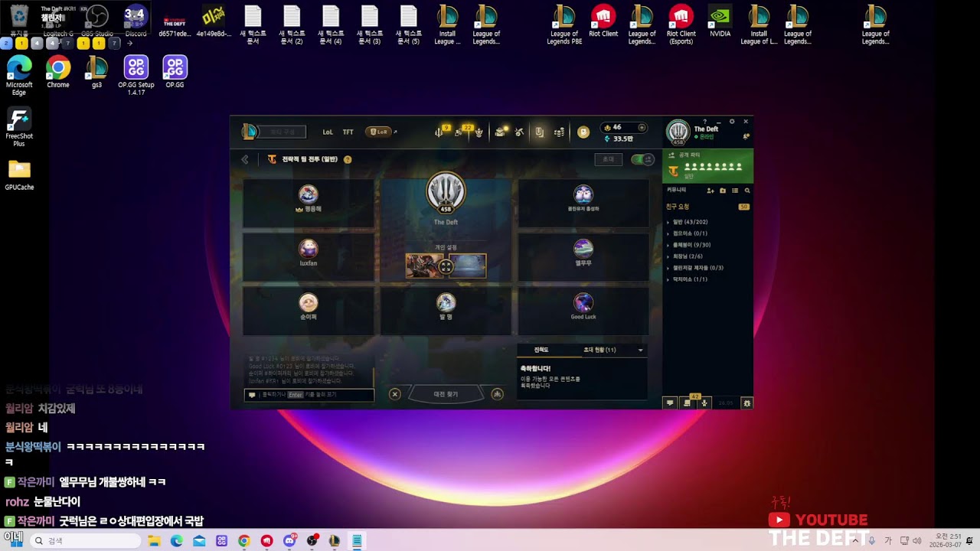Open File Explorer from the taskbar

click(x=154, y=541)
